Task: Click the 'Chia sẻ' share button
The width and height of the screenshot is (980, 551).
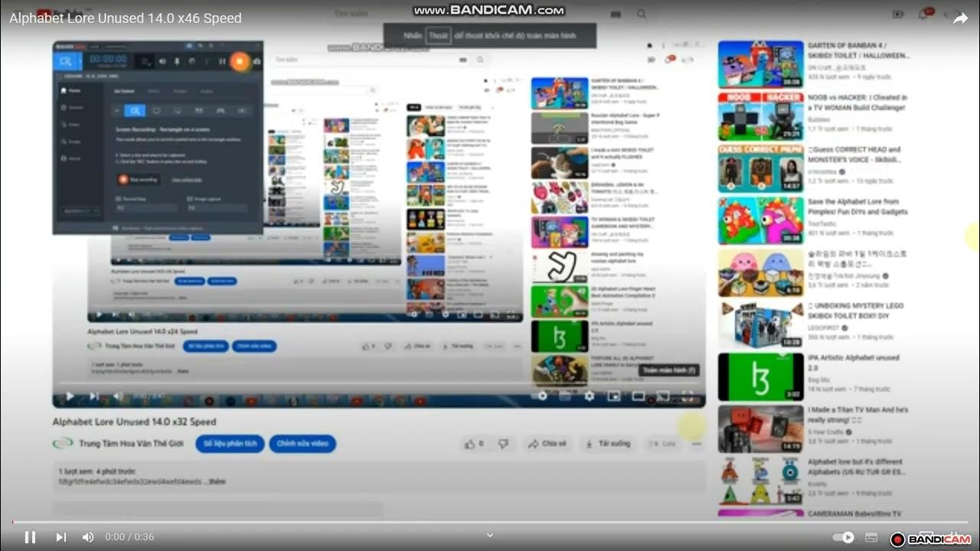Action: tap(547, 444)
